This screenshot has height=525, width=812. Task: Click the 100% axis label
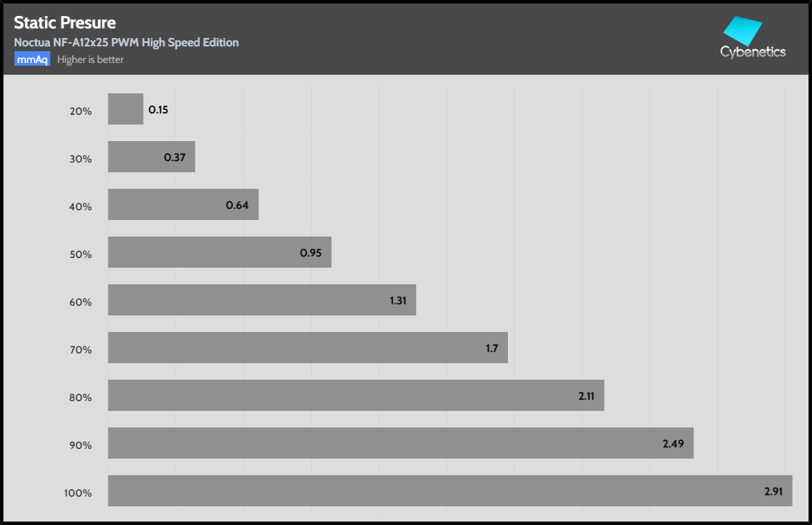[x=78, y=493]
